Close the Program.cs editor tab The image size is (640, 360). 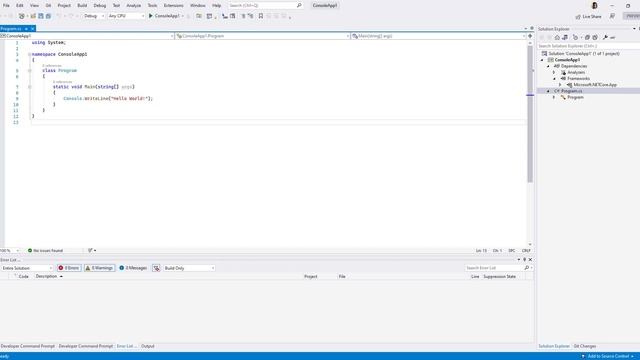click(33, 29)
